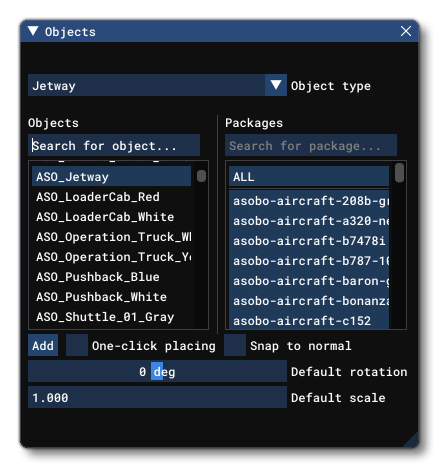Enable Snap to normal checkbox
The width and height of the screenshot is (439, 468).
click(x=235, y=345)
